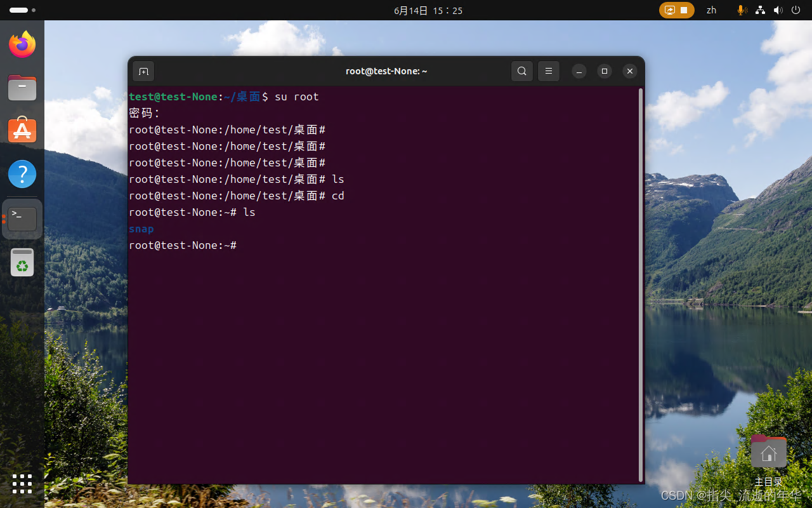Open the wired network status icon
812x508 pixels.
click(761, 10)
